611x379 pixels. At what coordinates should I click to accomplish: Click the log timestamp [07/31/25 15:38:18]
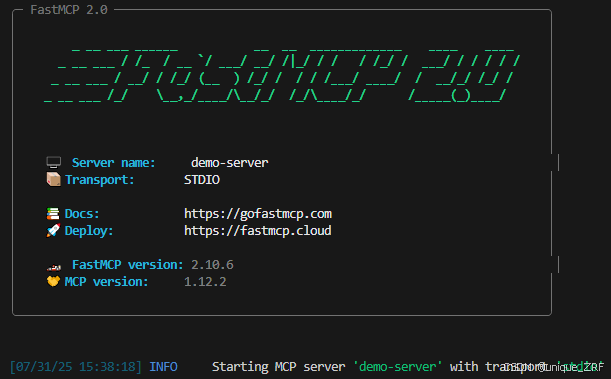coord(76,367)
